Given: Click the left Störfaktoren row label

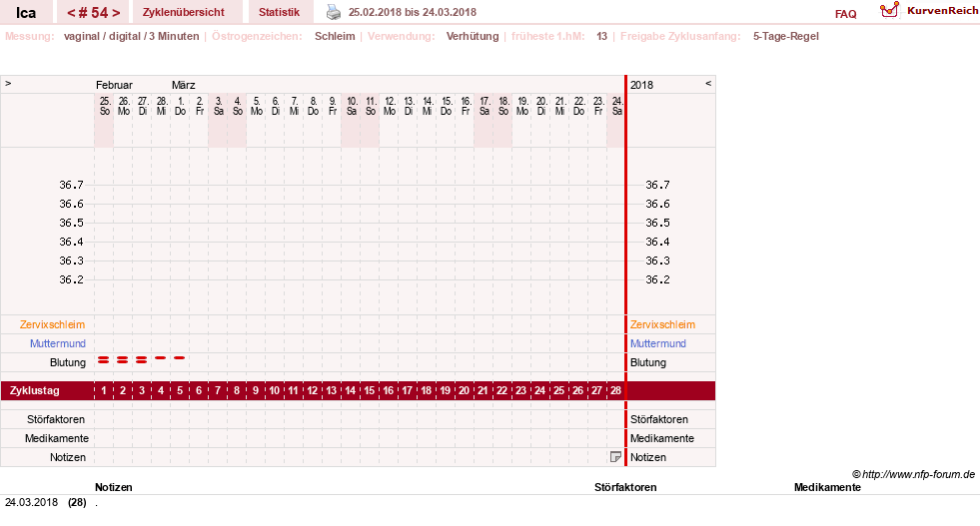Looking at the screenshot, I should point(56,419).
